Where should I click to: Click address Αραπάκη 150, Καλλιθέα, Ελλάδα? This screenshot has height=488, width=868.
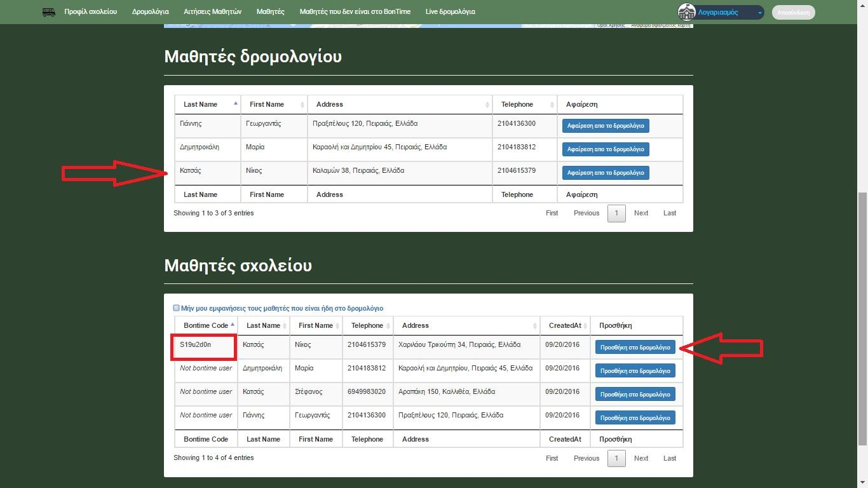coord(447,391)
